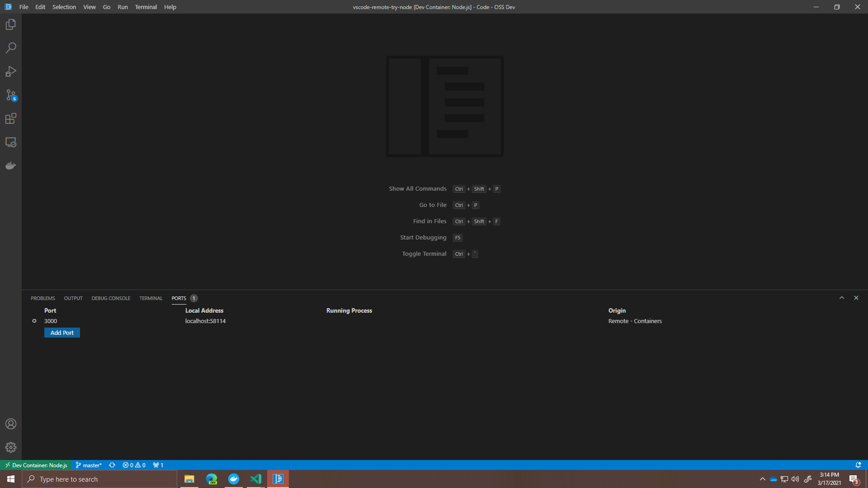Open the Search view

tap(10, 47)
